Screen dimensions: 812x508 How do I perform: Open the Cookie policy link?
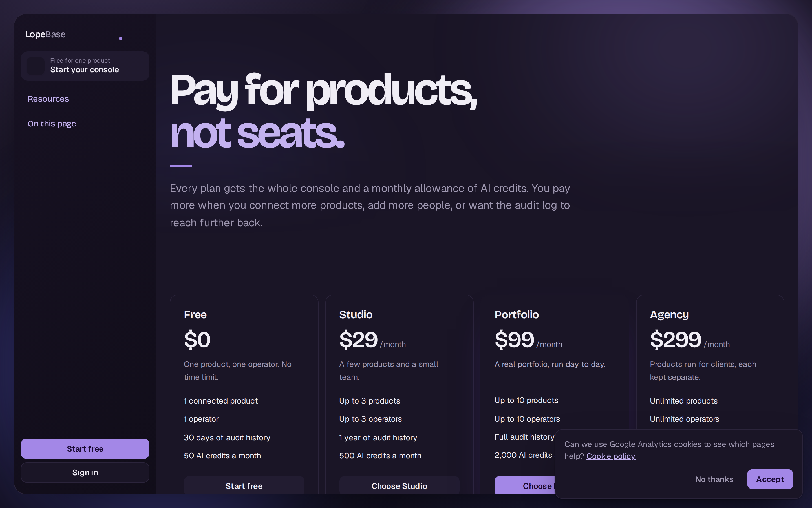click(x=611, y=456)
